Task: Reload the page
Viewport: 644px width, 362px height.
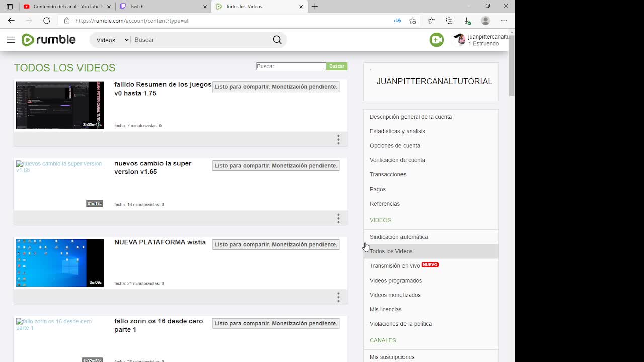Action: click(x=46, y=21)
